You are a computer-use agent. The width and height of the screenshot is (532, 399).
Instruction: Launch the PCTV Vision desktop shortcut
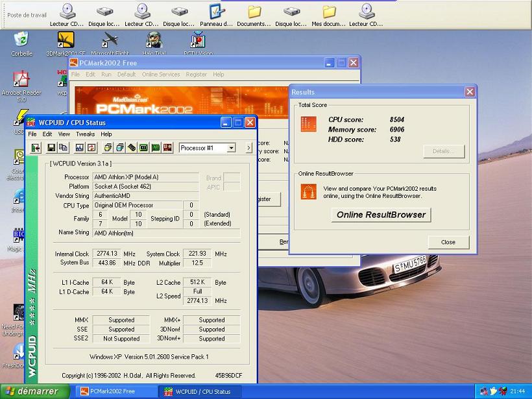click(x=198, y=43)
